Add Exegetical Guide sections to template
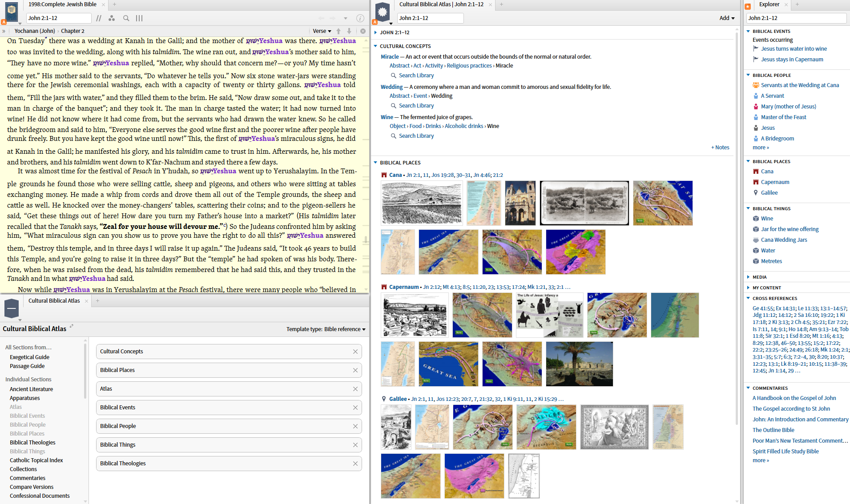 (x=29, y=357)
